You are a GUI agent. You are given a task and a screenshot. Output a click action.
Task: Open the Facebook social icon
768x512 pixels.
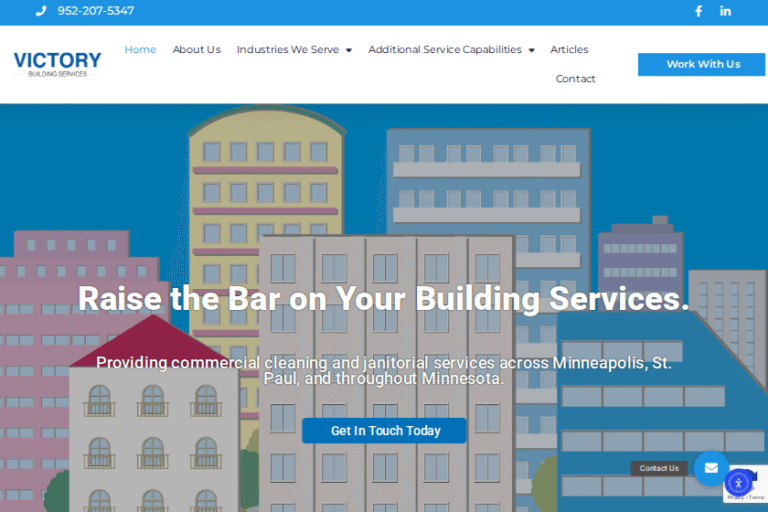(x=699, y=11)
